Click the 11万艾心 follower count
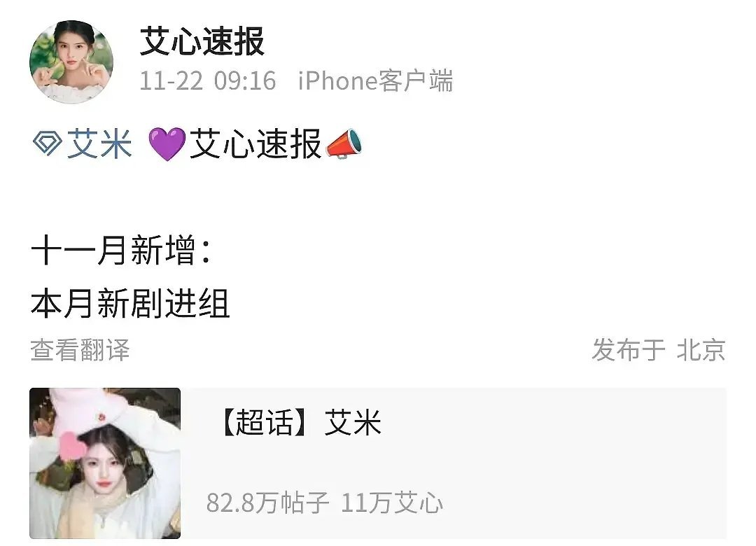Image resolution: width=756 pixels, height=546 pixels. coord(392,503)
